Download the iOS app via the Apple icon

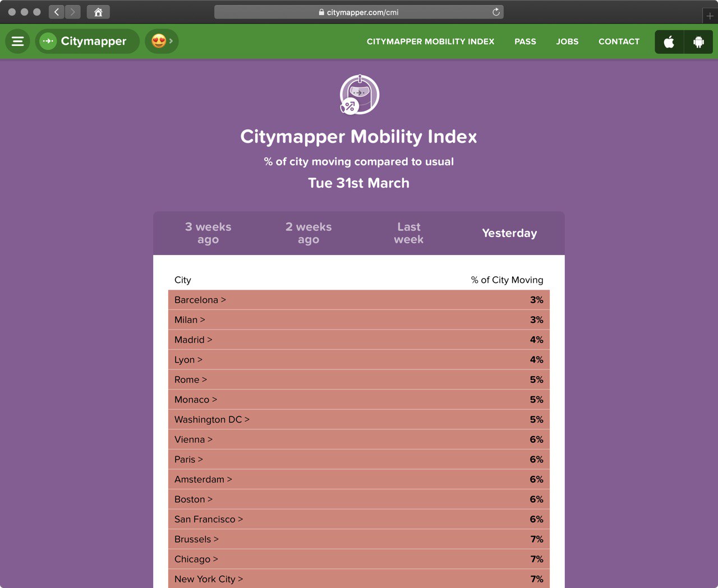[669, 42]
